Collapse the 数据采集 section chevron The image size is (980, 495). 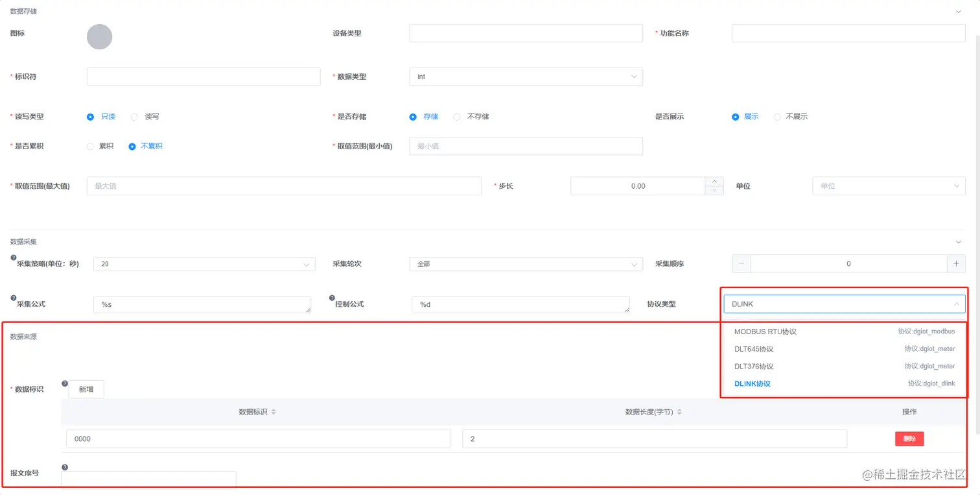(x=959, y=242)
